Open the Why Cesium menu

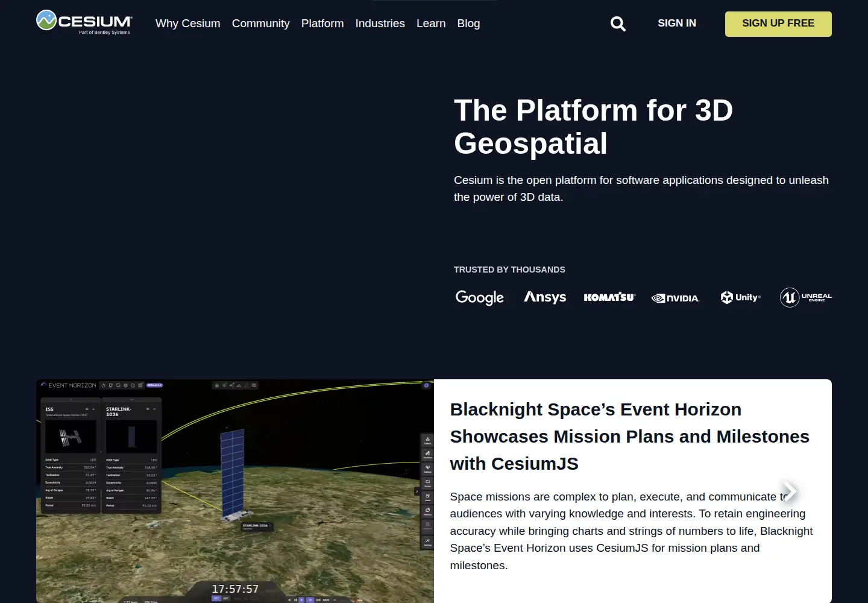[x=188, y=24]
